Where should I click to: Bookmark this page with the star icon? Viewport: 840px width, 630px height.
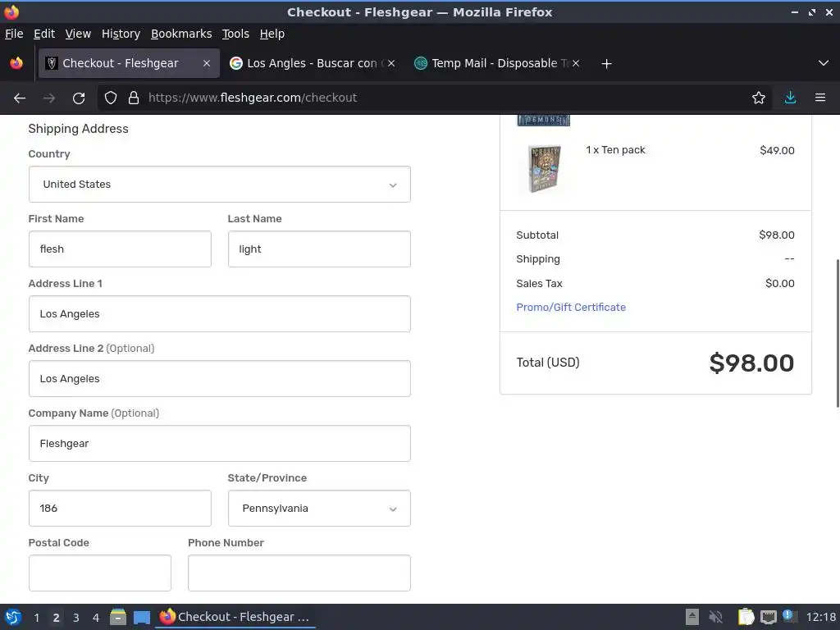[758, 98]
